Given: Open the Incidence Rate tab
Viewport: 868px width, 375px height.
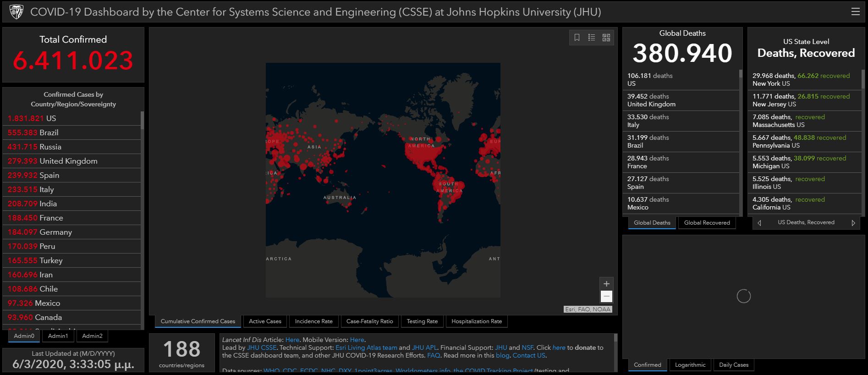Looking at the screenshot, I should (314, 321).
